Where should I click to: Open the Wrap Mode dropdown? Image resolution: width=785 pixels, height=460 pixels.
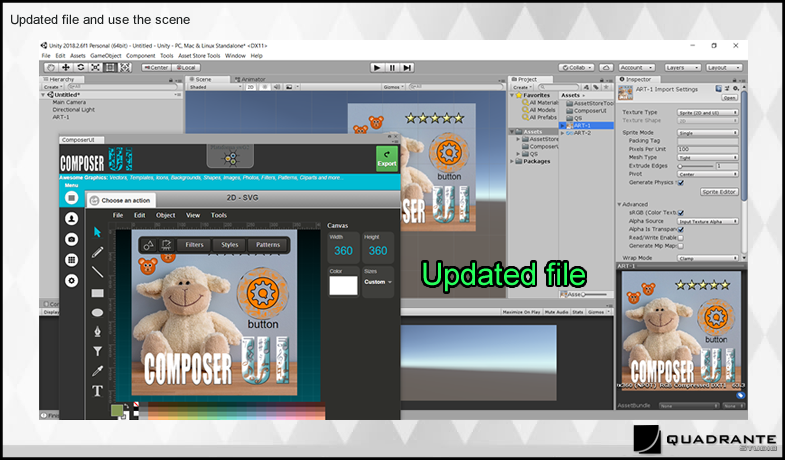(x=708, y=258)
